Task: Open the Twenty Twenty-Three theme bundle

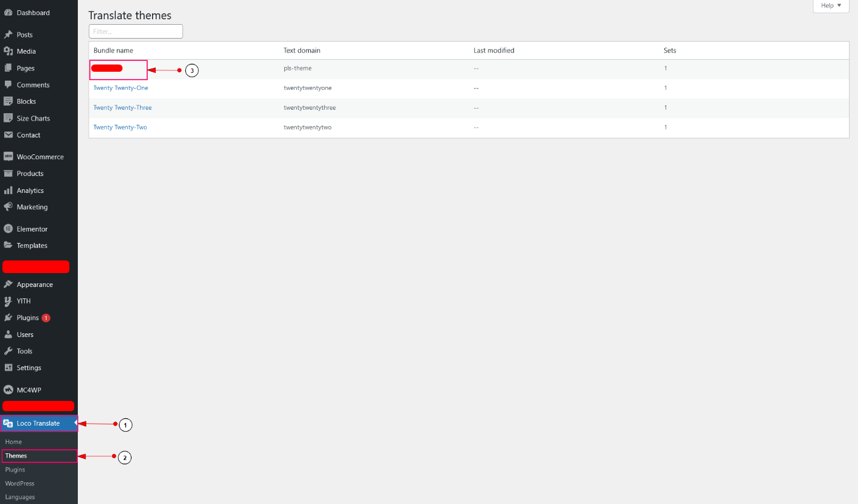Action: pyautogui.click(x=122, y=108)
